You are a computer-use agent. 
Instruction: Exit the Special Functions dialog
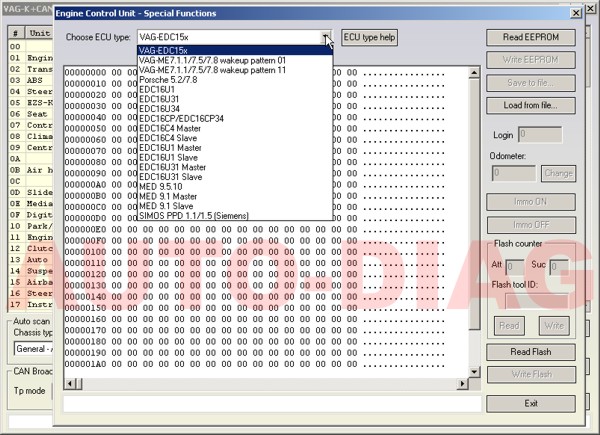pyautogui.click(x=531, y=404)
